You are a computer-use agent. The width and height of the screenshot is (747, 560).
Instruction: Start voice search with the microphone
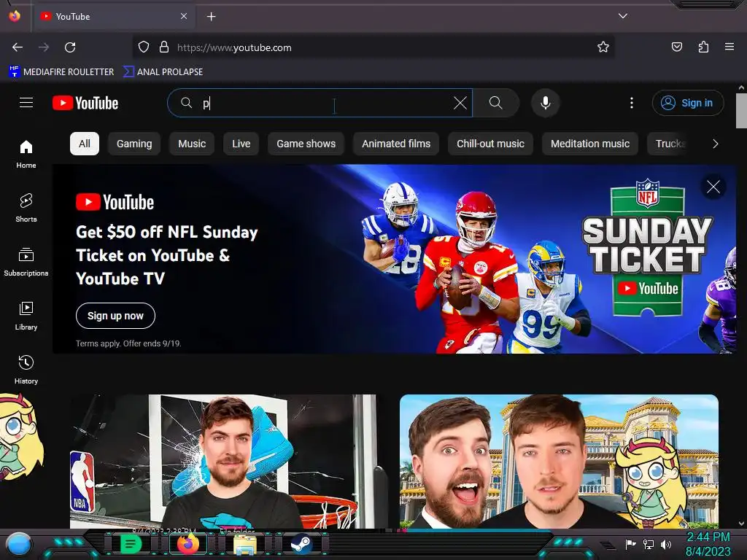[x=546, y=103]
